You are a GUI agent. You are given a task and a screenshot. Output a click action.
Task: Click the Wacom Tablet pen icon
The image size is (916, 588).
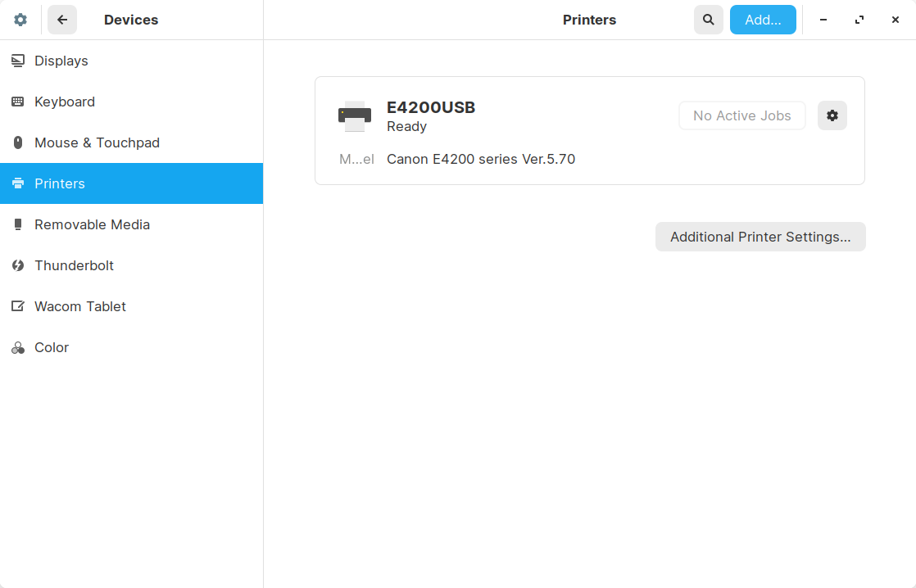[18, 306]
